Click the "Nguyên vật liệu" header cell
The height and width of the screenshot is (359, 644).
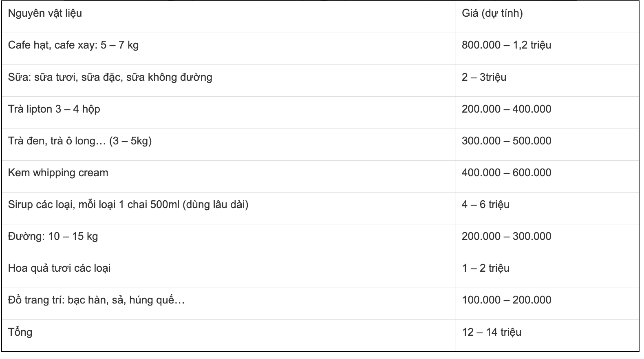click(x=45, y=13)
